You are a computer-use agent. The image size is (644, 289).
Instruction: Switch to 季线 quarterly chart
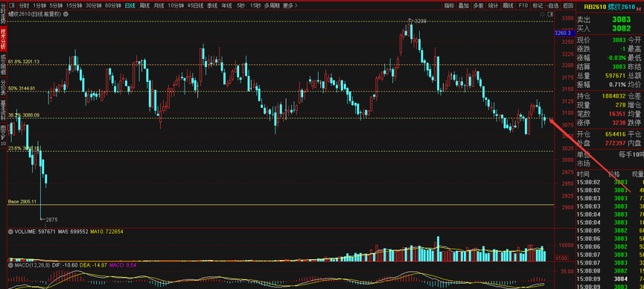tap(212, 6)
